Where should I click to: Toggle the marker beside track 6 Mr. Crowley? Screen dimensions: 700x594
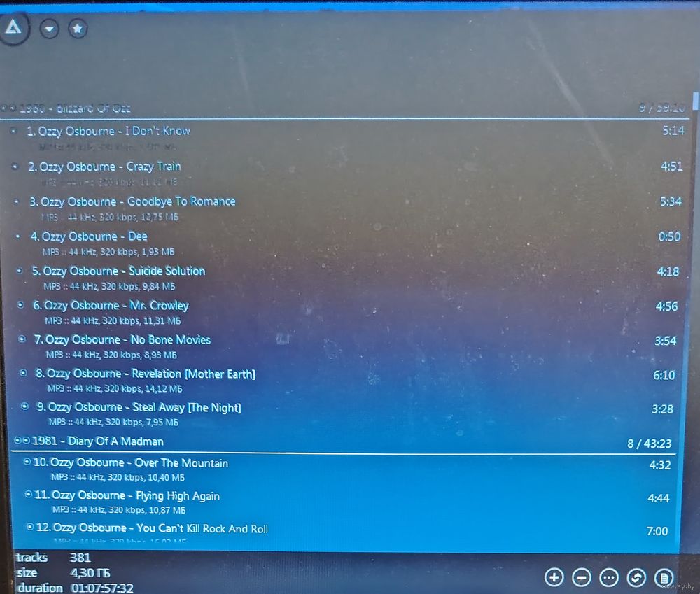coord(20,305)
